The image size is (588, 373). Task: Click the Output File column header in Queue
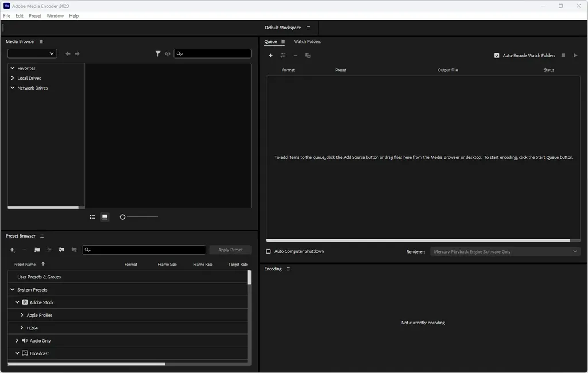pyautogui.click(x=448, y=70)
